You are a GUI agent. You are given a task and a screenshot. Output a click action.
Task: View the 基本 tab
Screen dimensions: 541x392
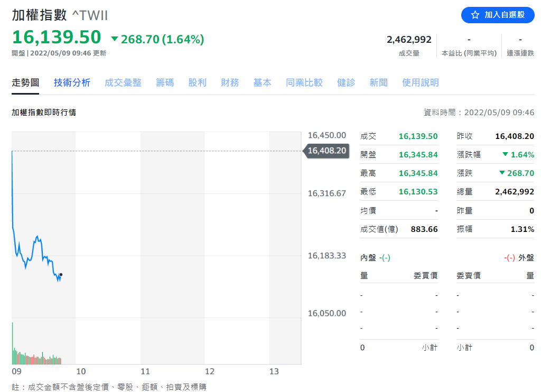[x=262, y=82]
